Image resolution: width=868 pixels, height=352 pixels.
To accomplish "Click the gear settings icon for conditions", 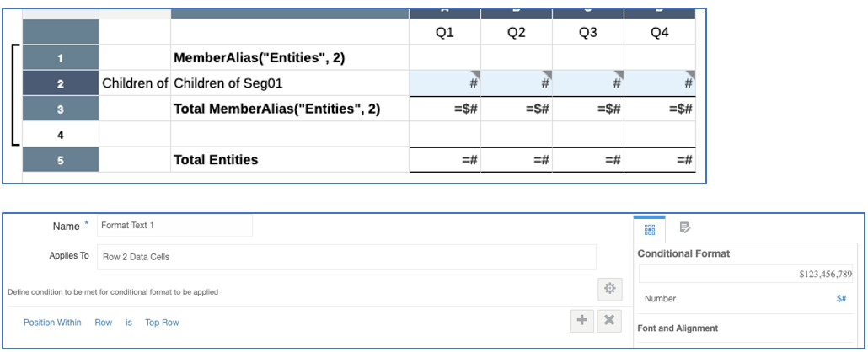I will click(609, 289).
